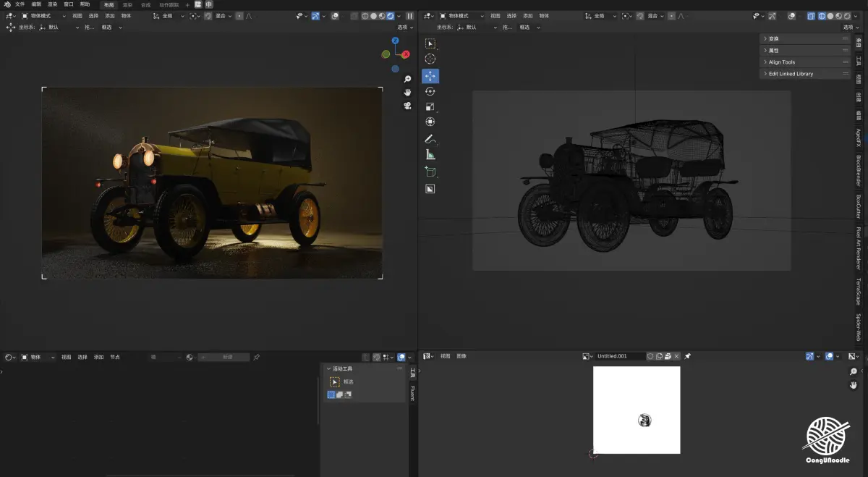Pin the node editor material with pin icon
This screenshot has height=477, width=868.
point(257,357)
